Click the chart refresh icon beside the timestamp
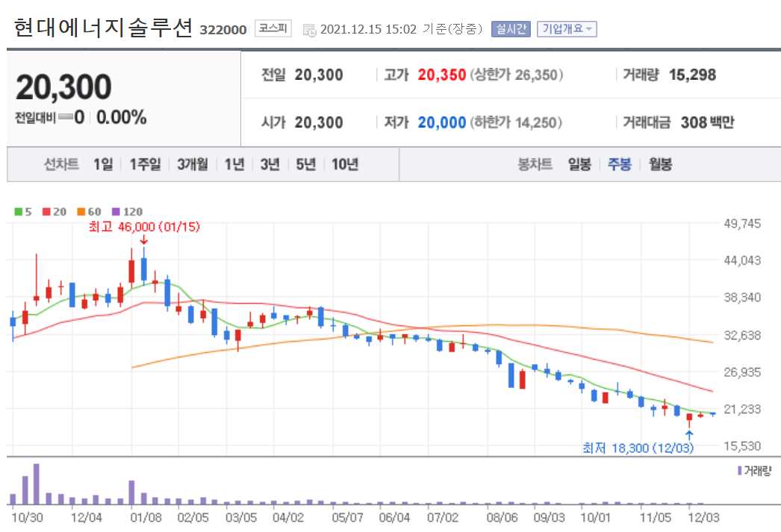The image size is (781, 532). [x=308, y=30]
